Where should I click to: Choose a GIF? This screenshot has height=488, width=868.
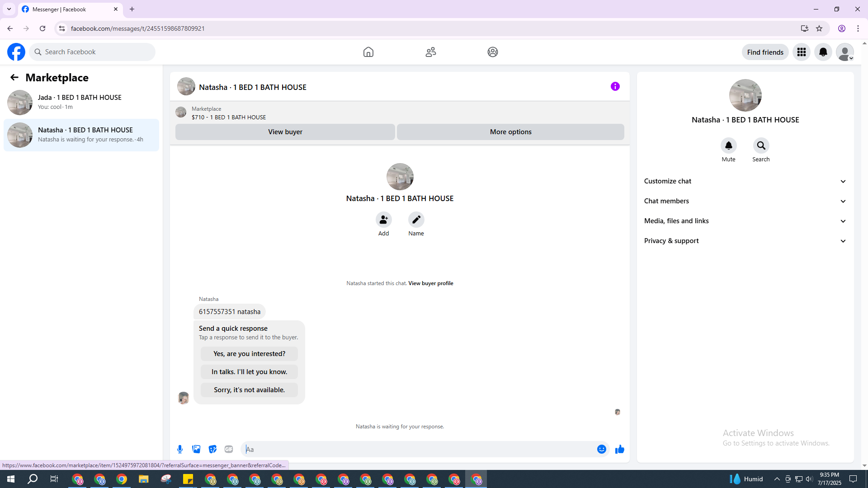(x=229, y=449)
